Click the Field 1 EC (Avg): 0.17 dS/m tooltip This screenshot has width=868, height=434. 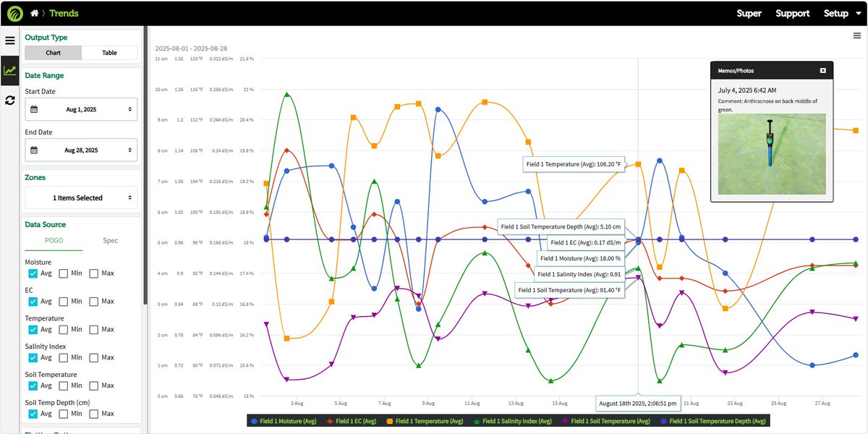click(584, 242)
